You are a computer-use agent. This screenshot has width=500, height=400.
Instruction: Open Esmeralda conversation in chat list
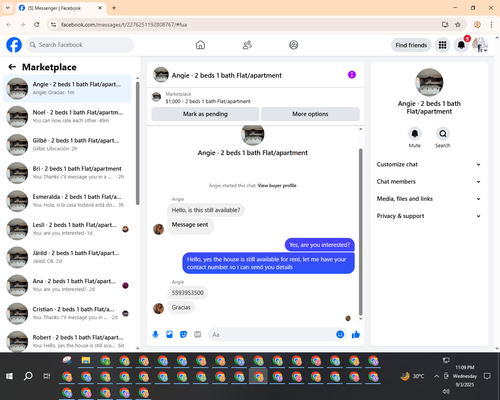tap(67, 201)
